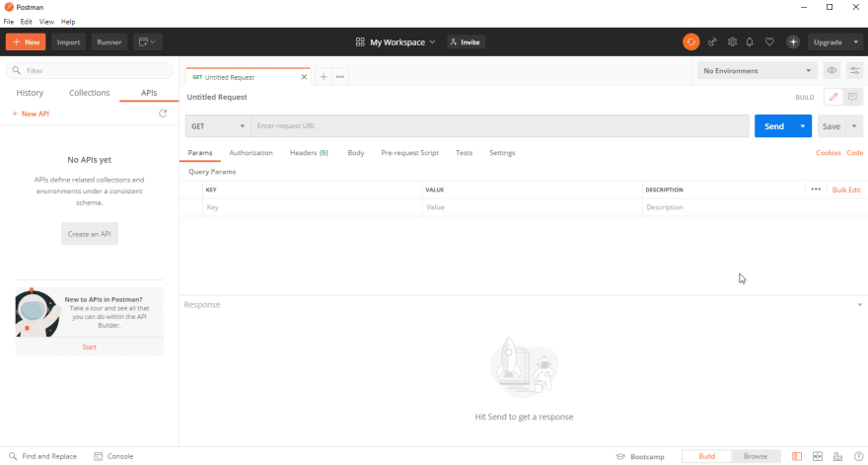The image size is (868, 465).
Task: Open the Cookies link
Action: [829, 152]
